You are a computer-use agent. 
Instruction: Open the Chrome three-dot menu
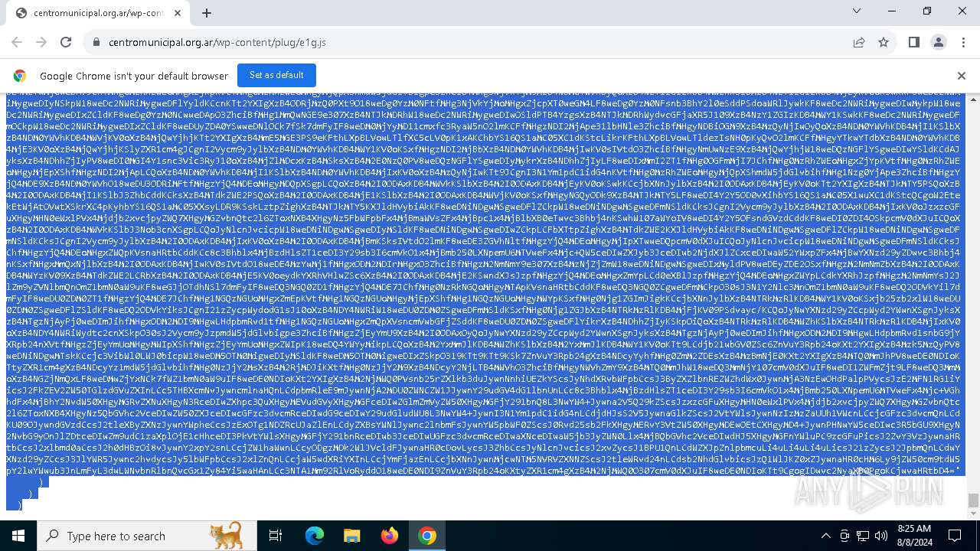pyautogui.click(x=963, y=42)
